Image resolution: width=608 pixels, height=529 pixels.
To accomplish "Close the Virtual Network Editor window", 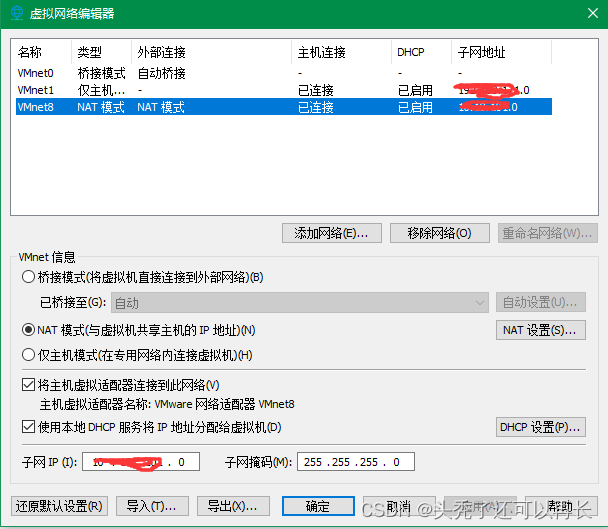I will tap(592, 13).
